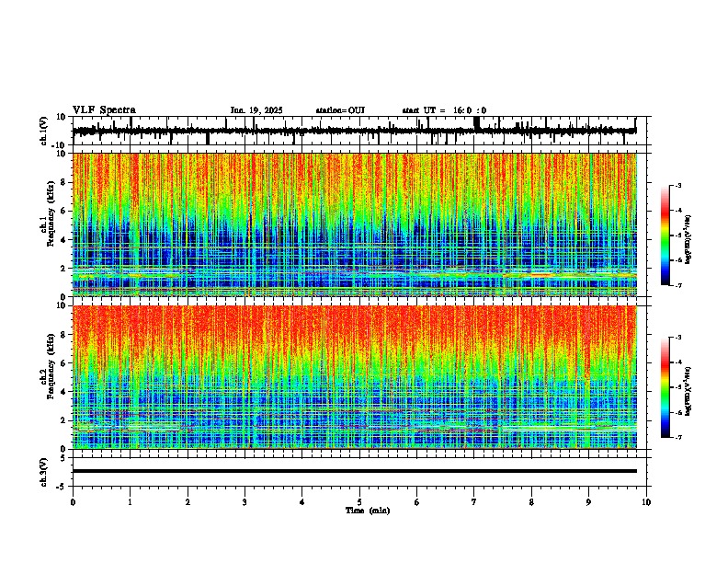Click the ch.2 frequency spectrogram plot
The width and height of the screenshot is (728, 563).
pyautogui.click(x=355, y=377)
